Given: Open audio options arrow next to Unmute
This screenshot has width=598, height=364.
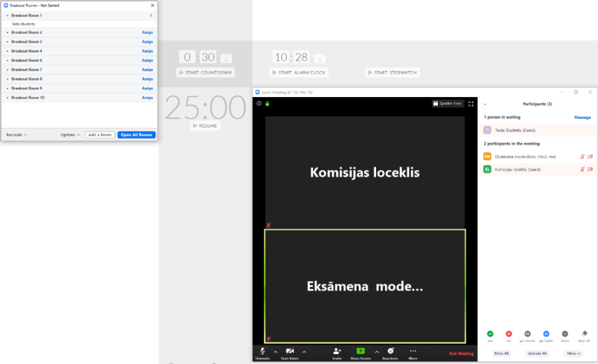Looking at the screenshot, I should [x=276, y=351].
